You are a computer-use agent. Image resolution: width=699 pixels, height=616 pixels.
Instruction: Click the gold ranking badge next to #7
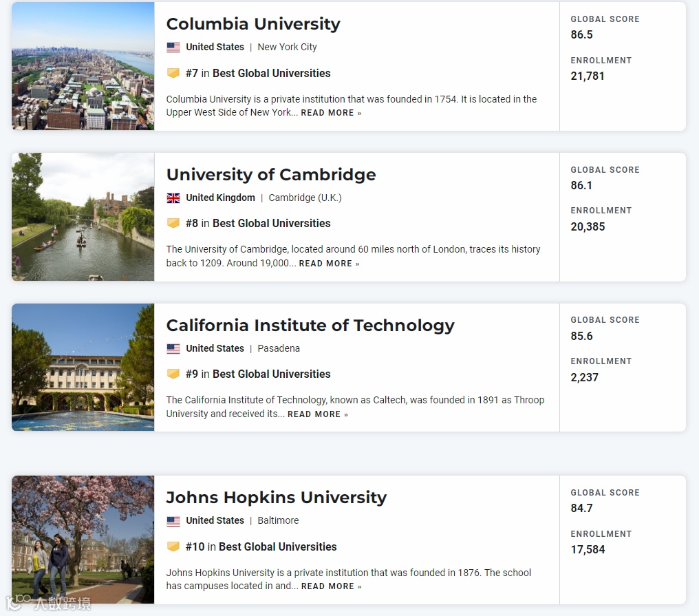[x=173, y=73]
